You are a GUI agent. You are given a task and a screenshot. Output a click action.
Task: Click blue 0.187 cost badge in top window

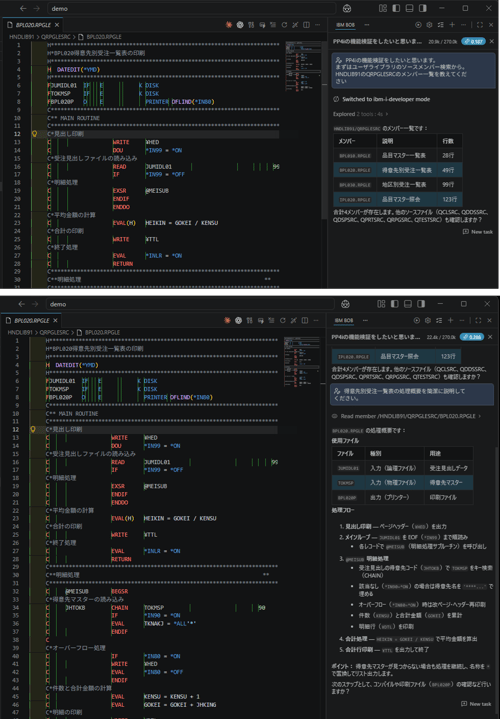(473, 41)
